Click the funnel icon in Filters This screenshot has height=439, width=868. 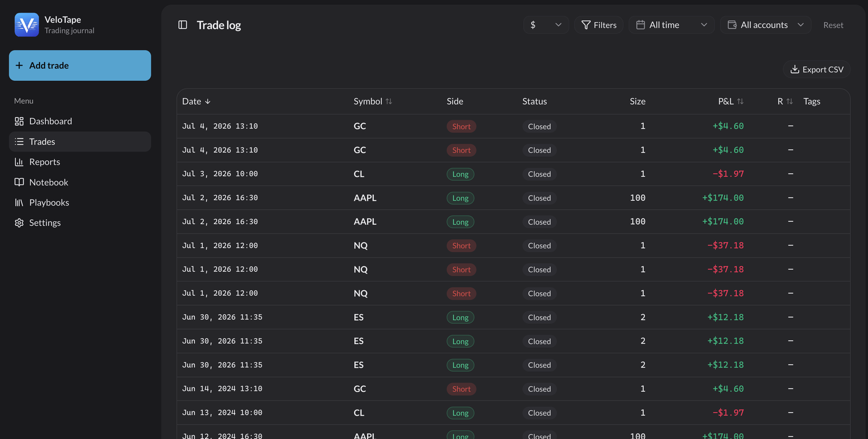coord(586,25)
